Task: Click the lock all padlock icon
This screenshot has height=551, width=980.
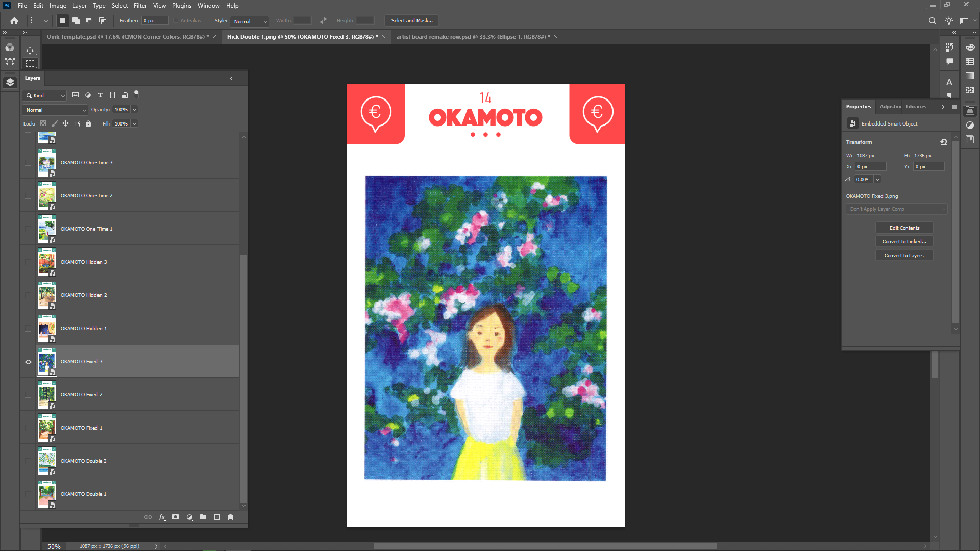Action: [x=88, y=123]
